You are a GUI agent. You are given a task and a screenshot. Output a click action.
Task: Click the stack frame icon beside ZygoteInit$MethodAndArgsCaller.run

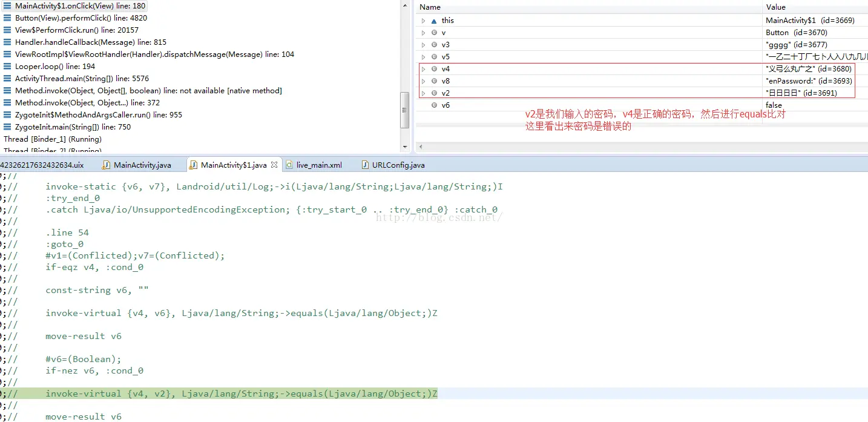tap(7, 115)
